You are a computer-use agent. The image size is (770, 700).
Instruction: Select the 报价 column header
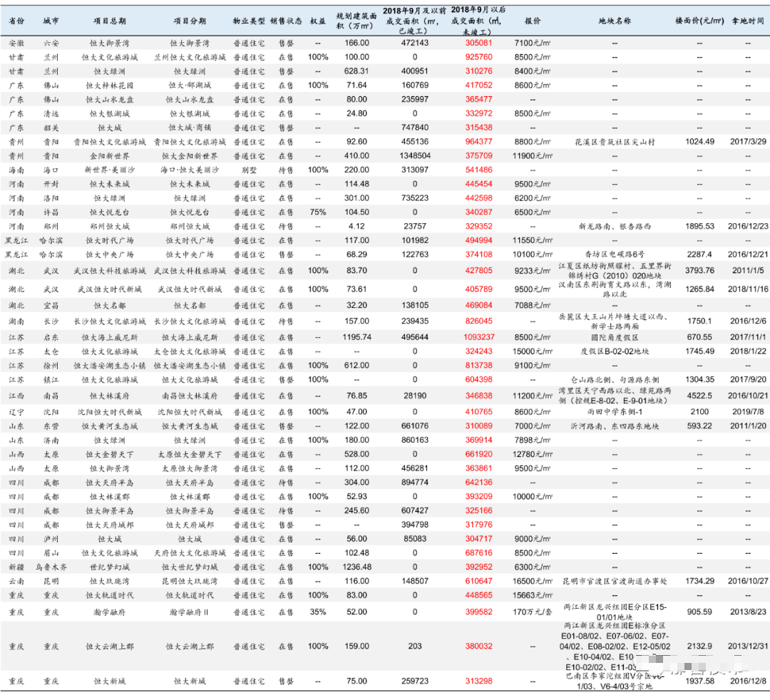(532, 21)
